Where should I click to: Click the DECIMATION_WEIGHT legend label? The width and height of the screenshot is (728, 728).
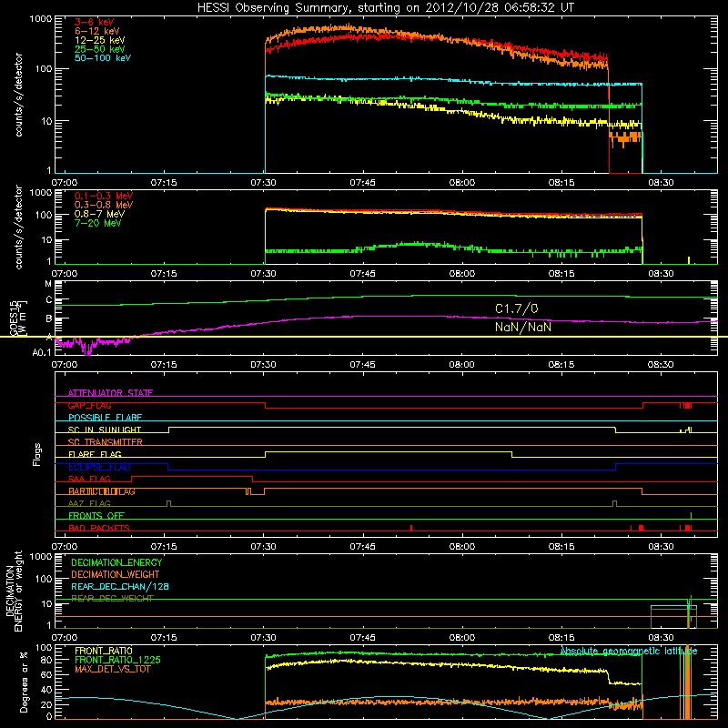click(x=116, y=575)
